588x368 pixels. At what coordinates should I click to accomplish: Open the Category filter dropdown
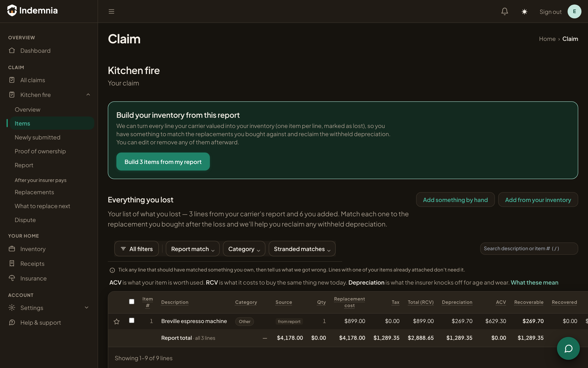[x=244, y=249]
